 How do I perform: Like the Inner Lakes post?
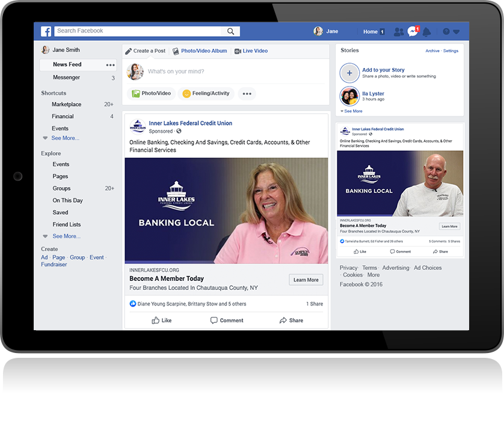161,321
